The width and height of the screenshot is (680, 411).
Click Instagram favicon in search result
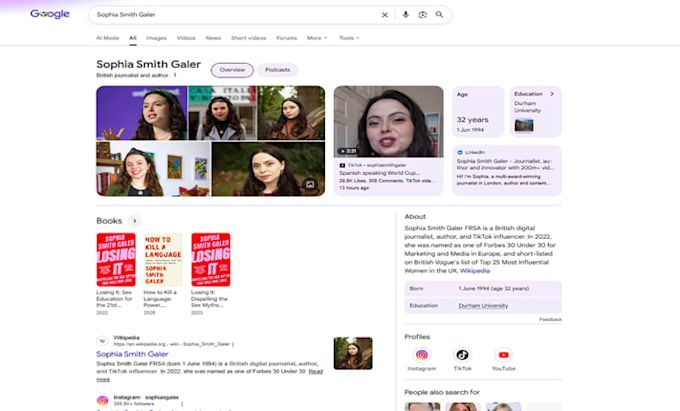click(x=102, y=401)
